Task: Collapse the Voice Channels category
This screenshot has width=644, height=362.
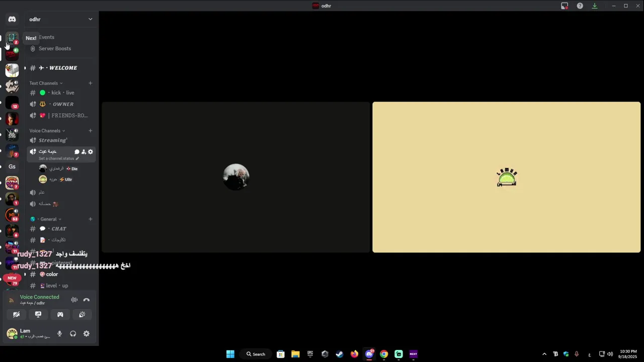Action: point(47,131)
